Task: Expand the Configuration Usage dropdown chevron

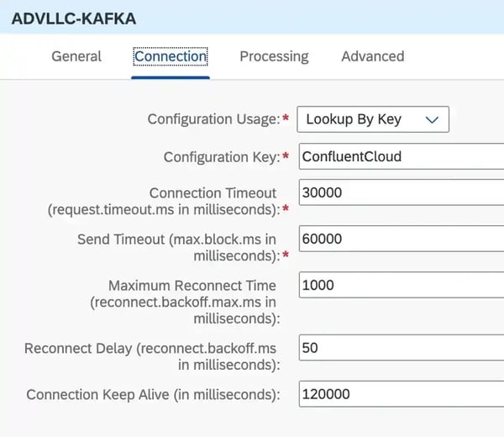Action: pos(433,119)
